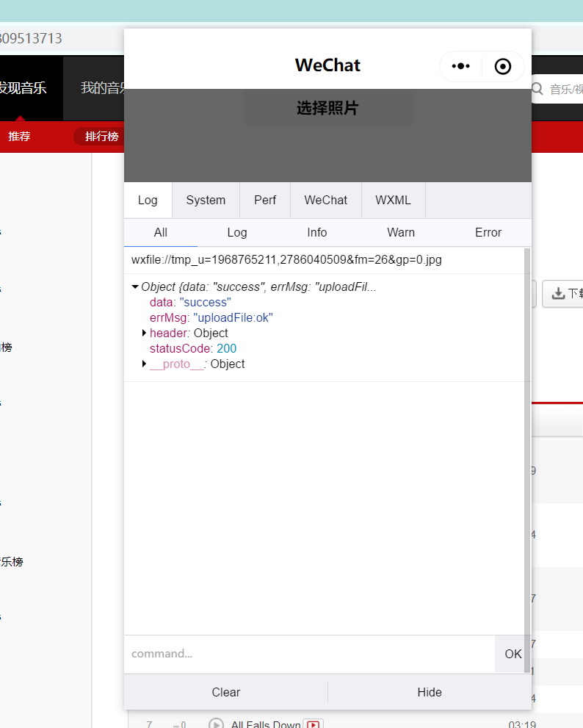Open 发现音乐 in the music site navigation
Image resolution: width=583 pixels, height=728 pixels.
pos(22,87)
